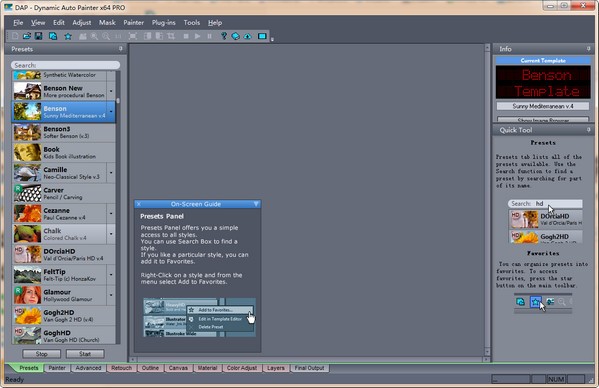Collapse the On-Screen Guide with triangle
The image size is (599, 388).
[x=256, y=204]
